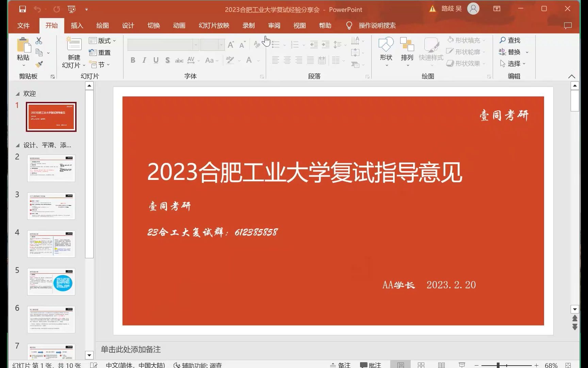Increase list indent level
The width and height of the screenshot is (588, 368).
326,45
